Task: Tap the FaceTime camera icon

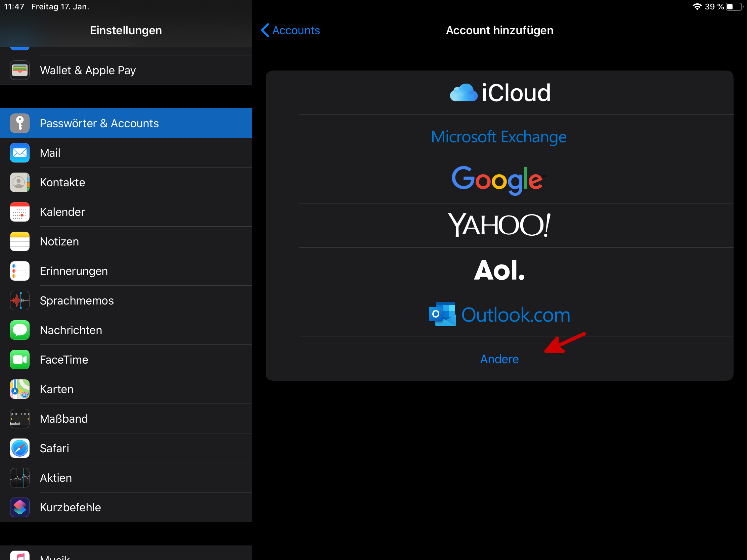Action: coord(19,360)
